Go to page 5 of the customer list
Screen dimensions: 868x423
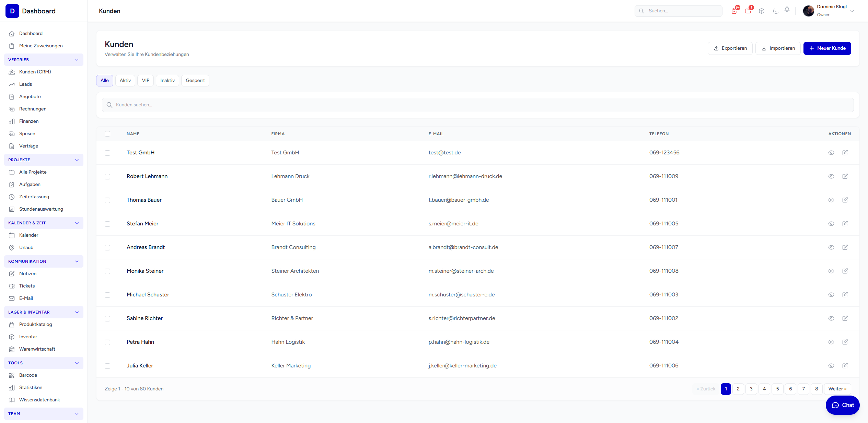tap(777, 389)
